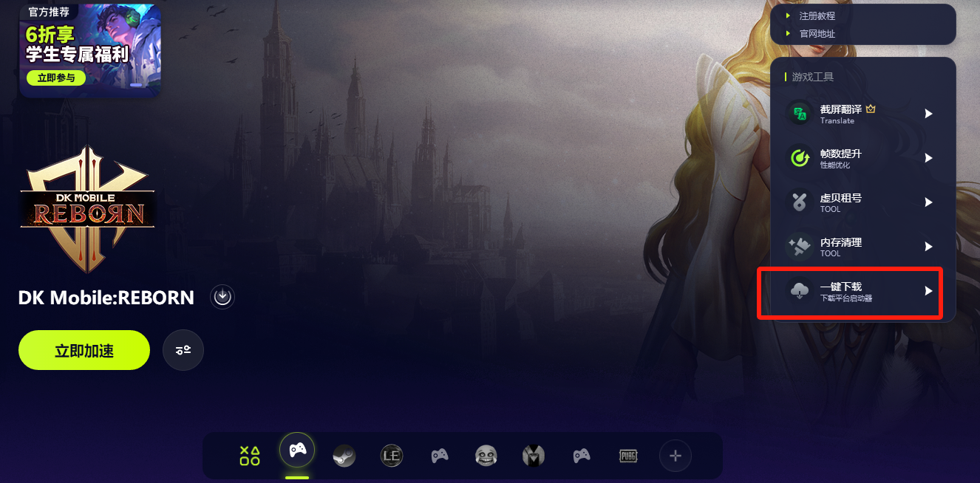Select the LE game icon in the dock
This screenshot has height=483, width=980.
pos(392,456)
